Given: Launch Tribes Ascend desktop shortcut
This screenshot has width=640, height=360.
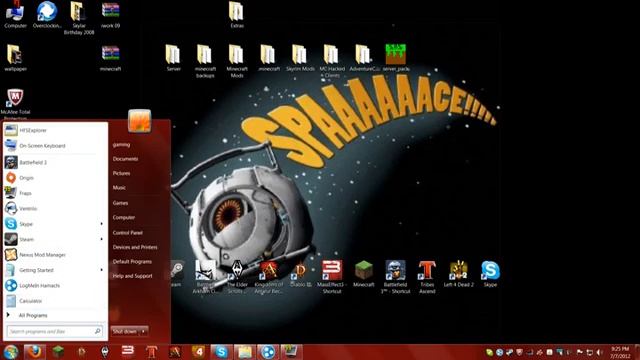Looking at the screenshot, I should point(427,277).
